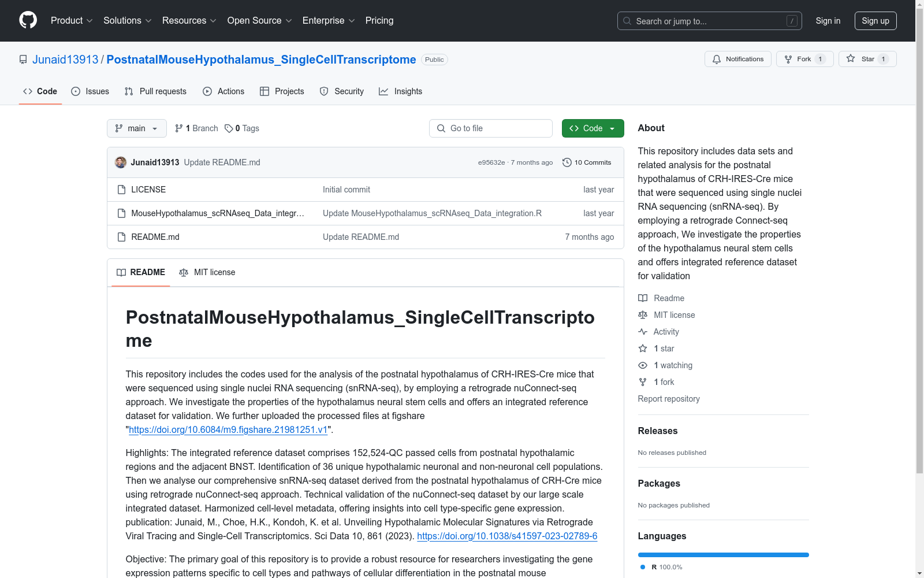Image resolution: width=924 pixels, height=578 pixels.
Task: Click the magnifier icon in Go to file
Action: 441,128
